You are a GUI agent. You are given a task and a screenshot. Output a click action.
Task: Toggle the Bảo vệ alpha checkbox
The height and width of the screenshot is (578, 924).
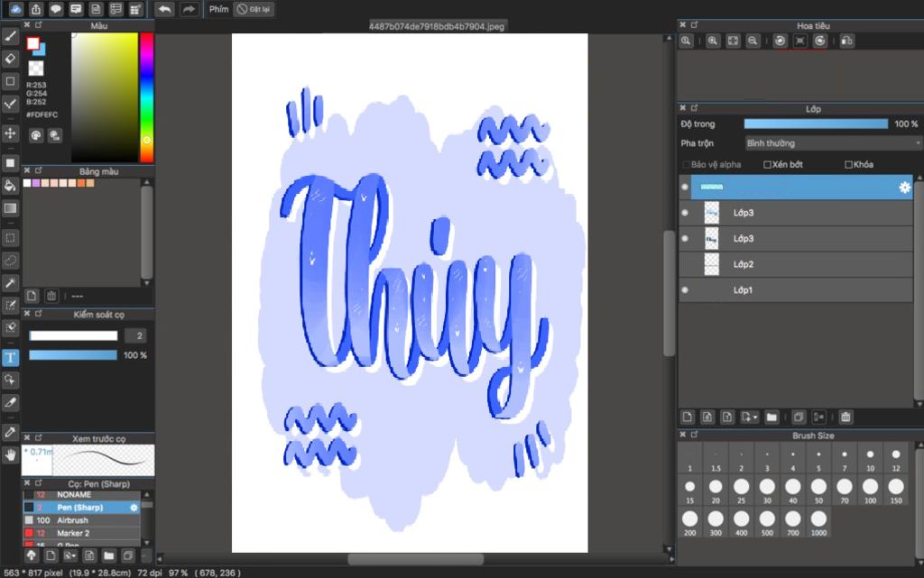pos(686,165)
